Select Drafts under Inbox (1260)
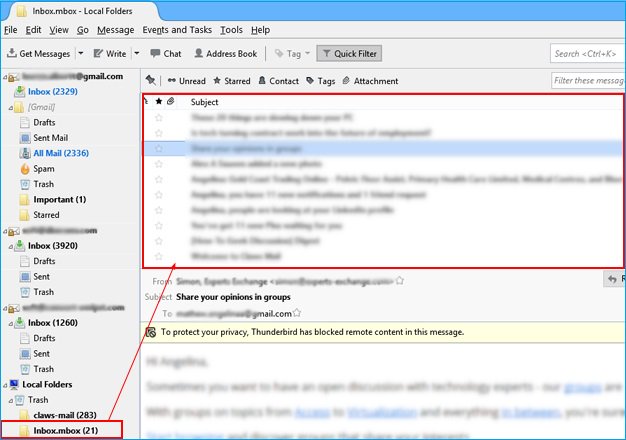 click(44, 338)
